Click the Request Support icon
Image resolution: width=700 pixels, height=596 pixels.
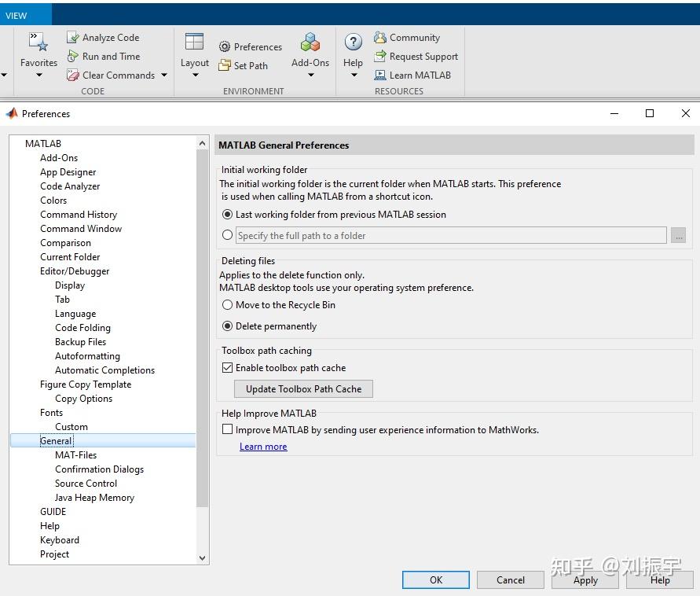click(380, 56)
